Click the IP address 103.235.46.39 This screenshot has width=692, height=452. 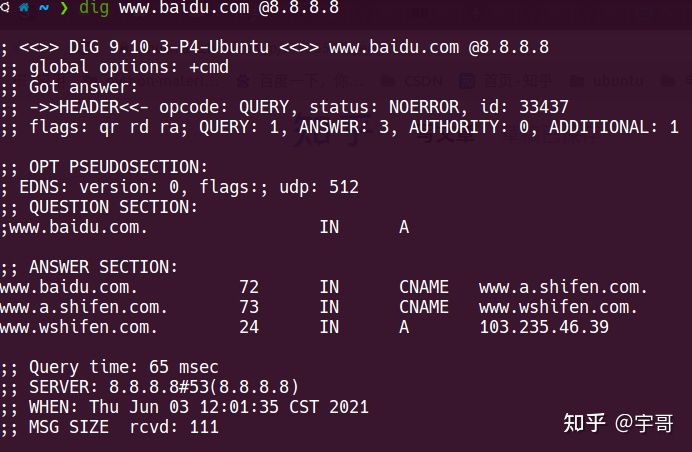pos(544,327)
